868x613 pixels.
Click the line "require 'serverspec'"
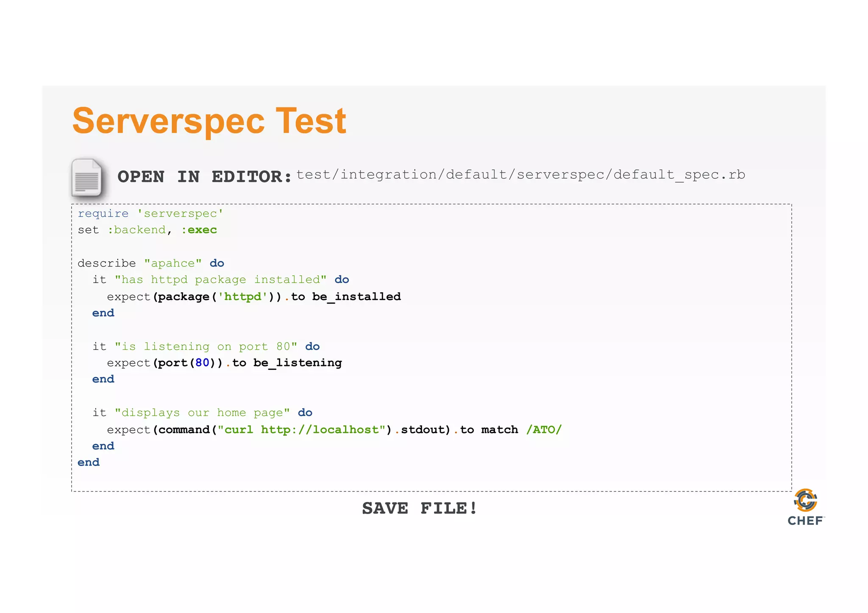[x=150, y=214]
